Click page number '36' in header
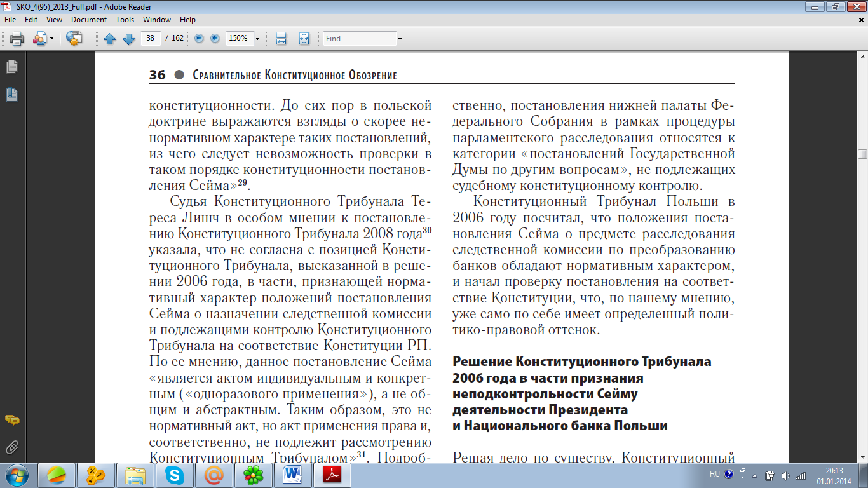868x488 pixels. pyautogui.click(x=157, y=75)
